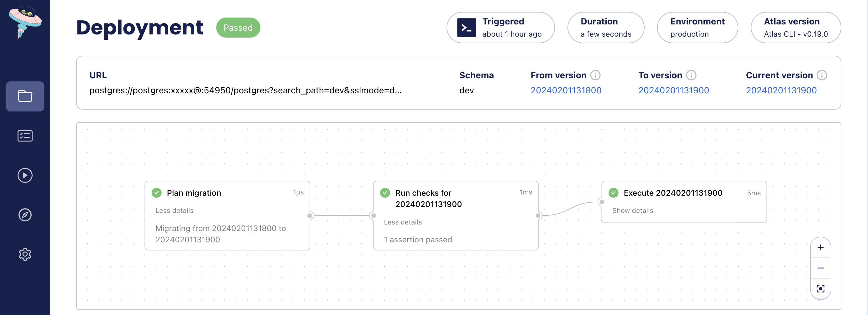Show details on the Execute 20240201131900 node

tap(633, 210)
